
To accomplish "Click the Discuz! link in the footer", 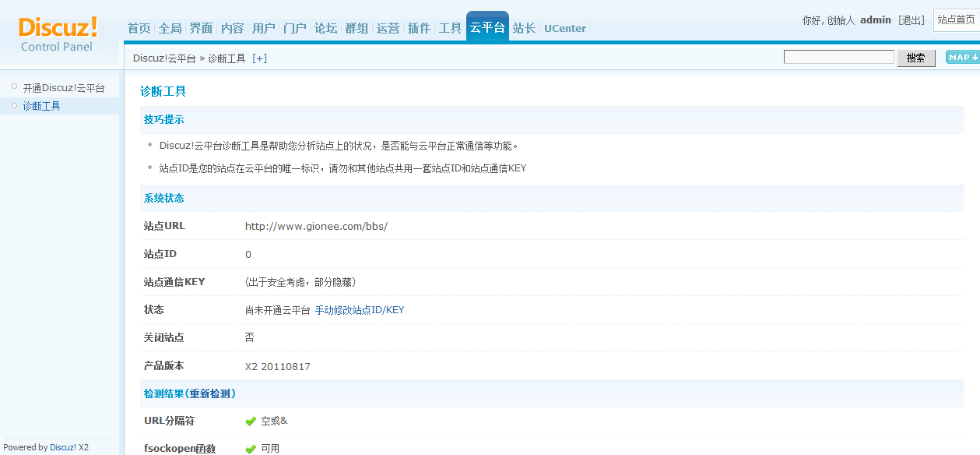I will [63, 447].
